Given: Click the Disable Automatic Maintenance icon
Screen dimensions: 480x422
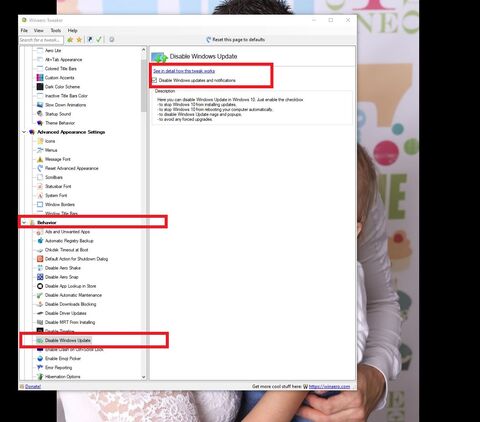Looking at the screenshot, I should pyautogui.click(x=40, y=295).
